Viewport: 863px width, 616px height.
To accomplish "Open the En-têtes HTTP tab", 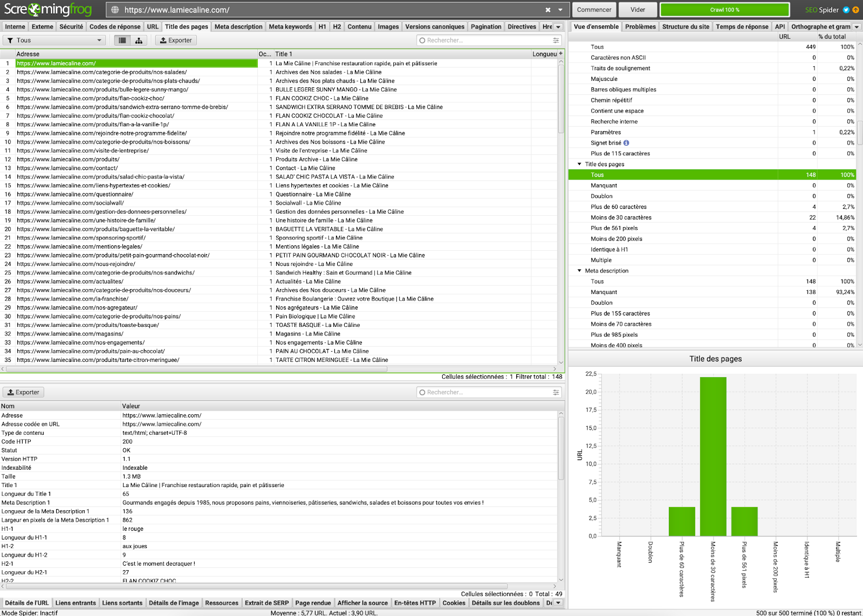I will click(x=415, y=603).
